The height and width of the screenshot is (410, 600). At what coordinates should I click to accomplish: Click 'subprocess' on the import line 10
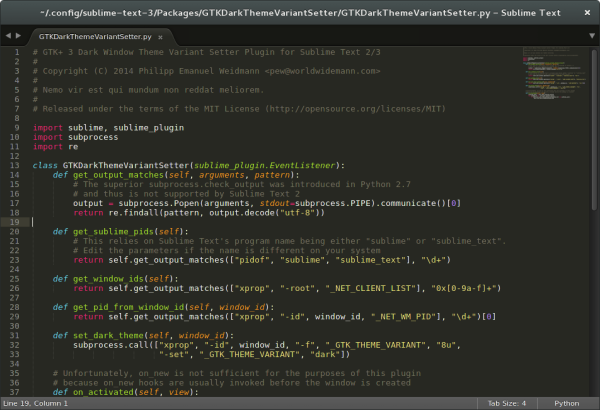click(93, 137)
